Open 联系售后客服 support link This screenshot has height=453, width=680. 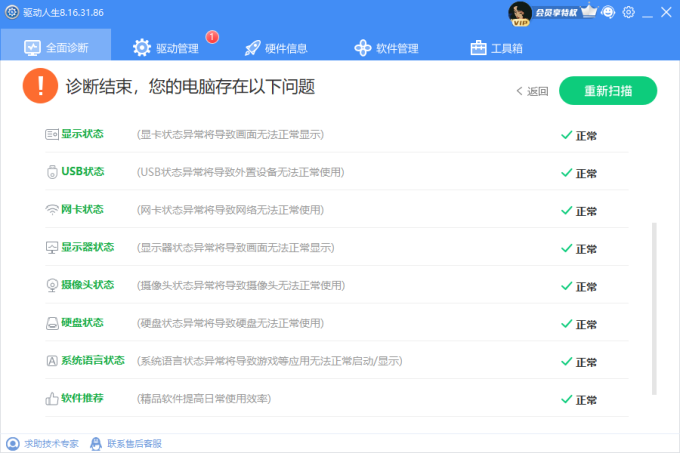pos(126,443)
